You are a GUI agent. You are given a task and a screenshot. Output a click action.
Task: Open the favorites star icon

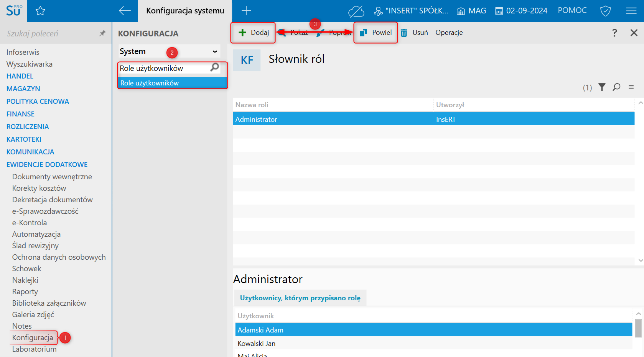[40, 11]
